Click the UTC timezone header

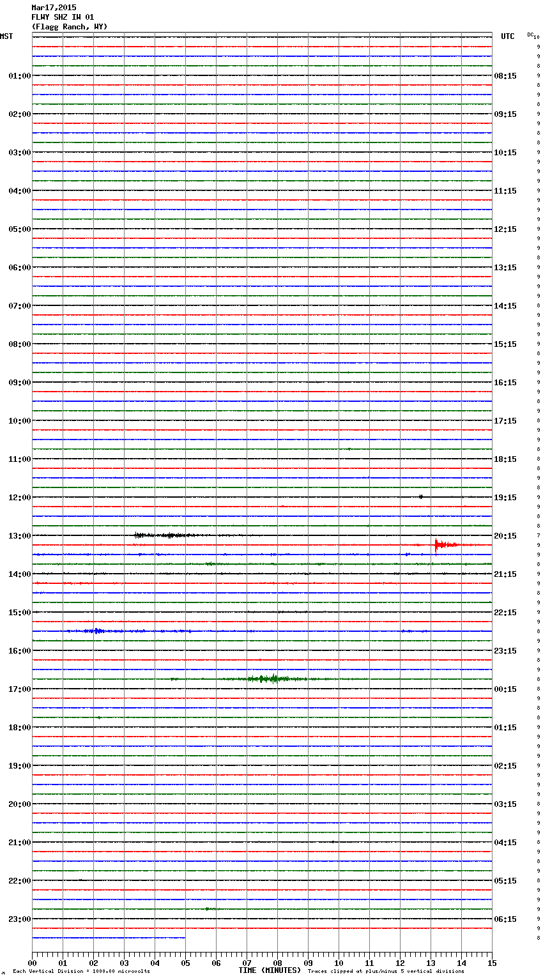coord(508,36)
